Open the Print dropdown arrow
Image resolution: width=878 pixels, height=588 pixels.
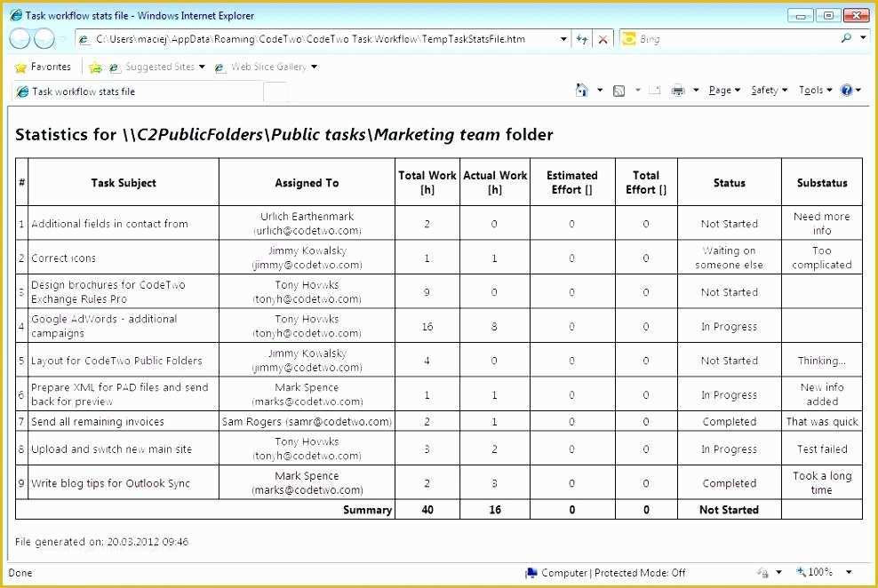click(696, 90)
